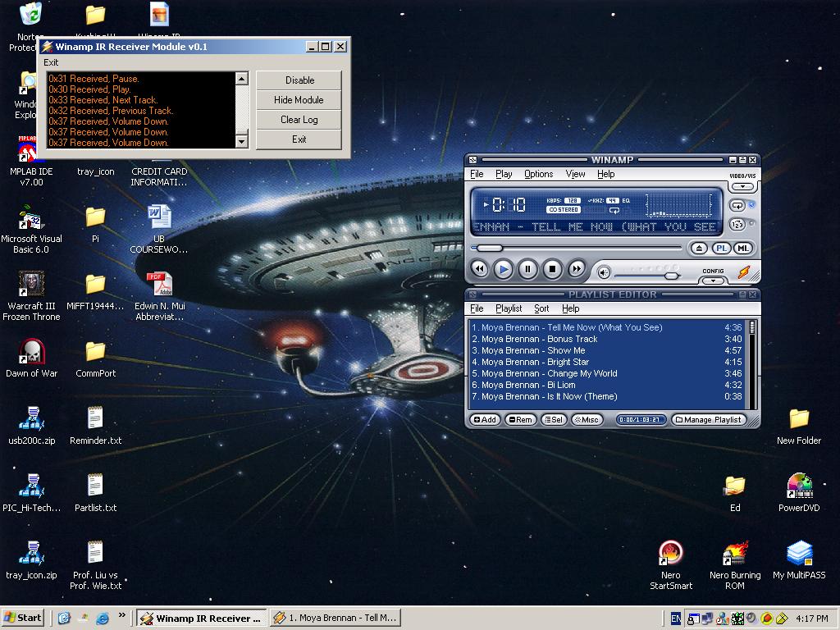Open the PowerDVD desktop shortcut

click(x=799, y=486)
